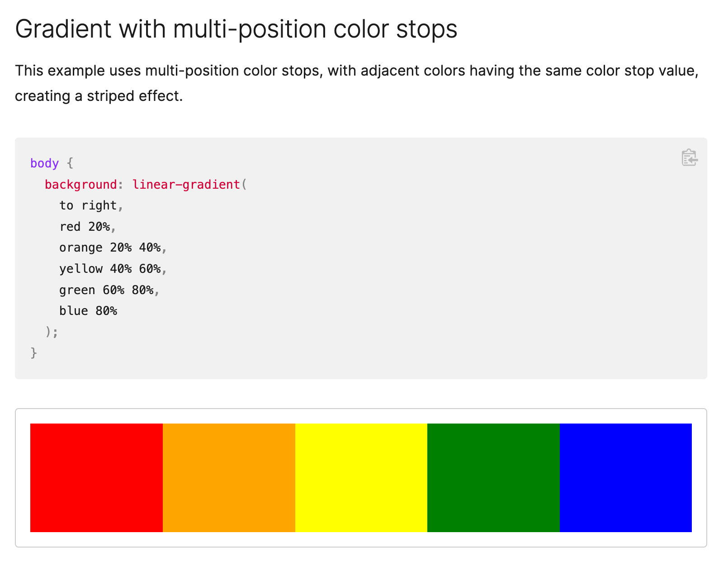Screen dimensions: 728x562
Task: Click the closing curly brace in code
Action: point(33,353)
